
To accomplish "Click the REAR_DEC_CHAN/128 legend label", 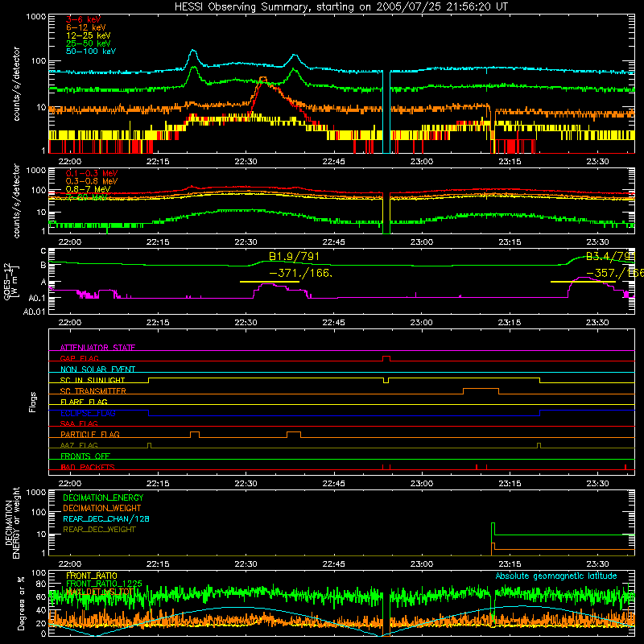I will [x=106, y=518].
